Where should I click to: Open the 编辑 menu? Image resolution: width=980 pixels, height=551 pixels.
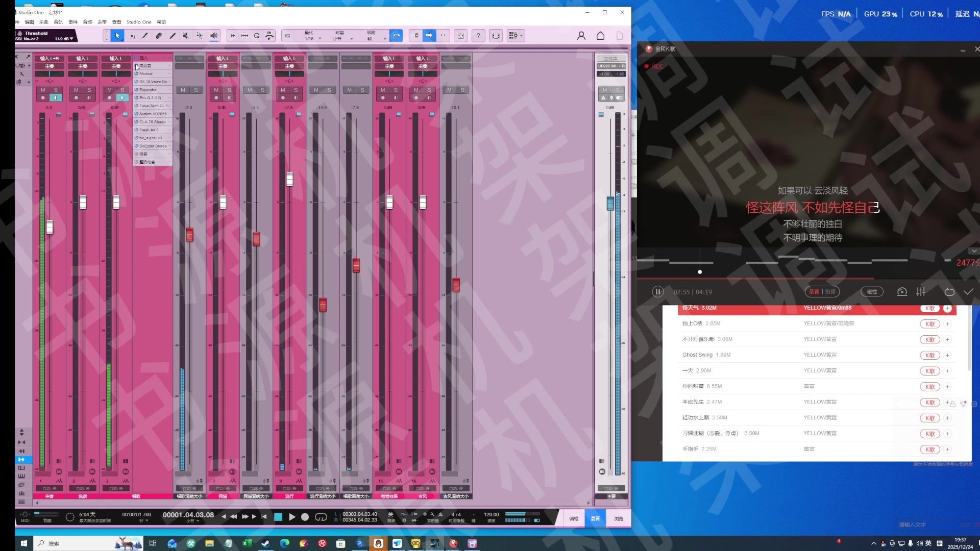30,22
